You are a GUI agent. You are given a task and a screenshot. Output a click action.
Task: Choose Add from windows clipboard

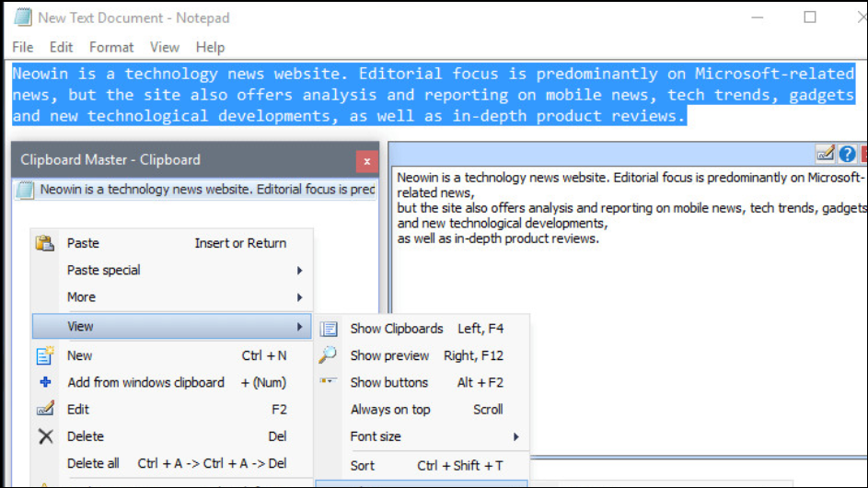[x=172, y=383]
